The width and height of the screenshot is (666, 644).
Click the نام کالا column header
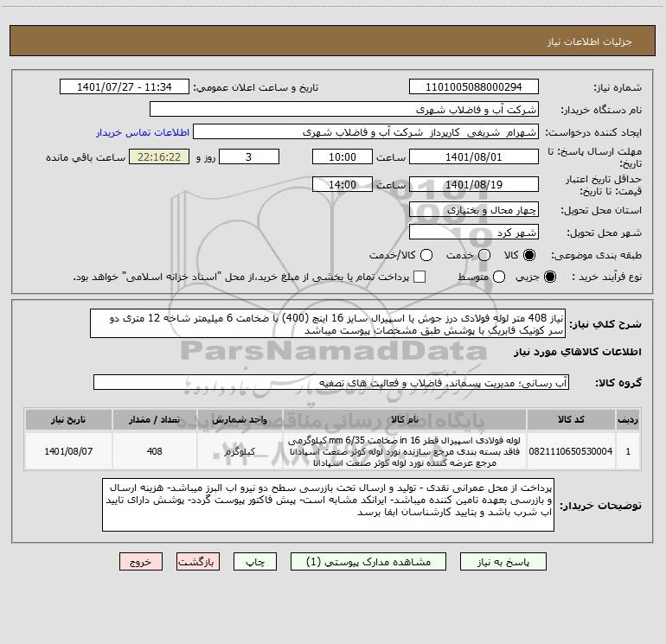click(x=405, y=419)
